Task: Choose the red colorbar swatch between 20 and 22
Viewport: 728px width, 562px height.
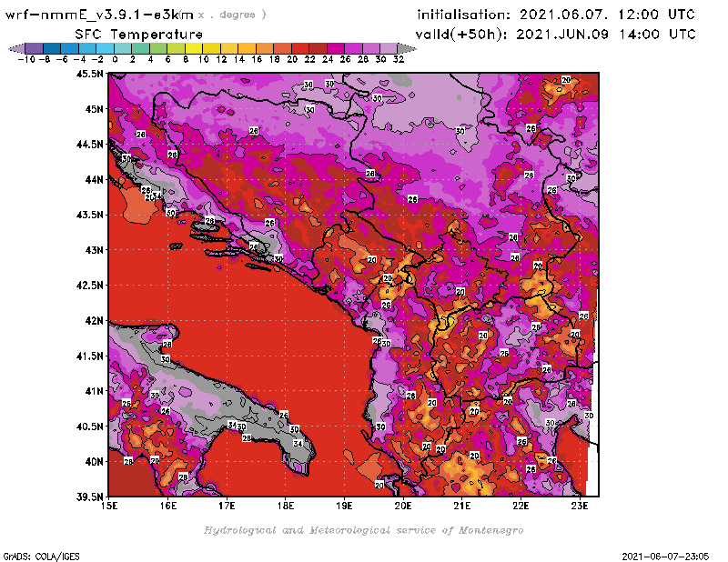Action: (x=300, y=48)
